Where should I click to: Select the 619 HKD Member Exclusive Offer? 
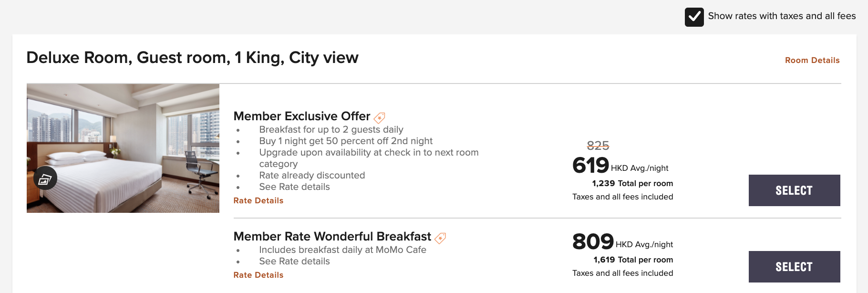coord(794,190)
